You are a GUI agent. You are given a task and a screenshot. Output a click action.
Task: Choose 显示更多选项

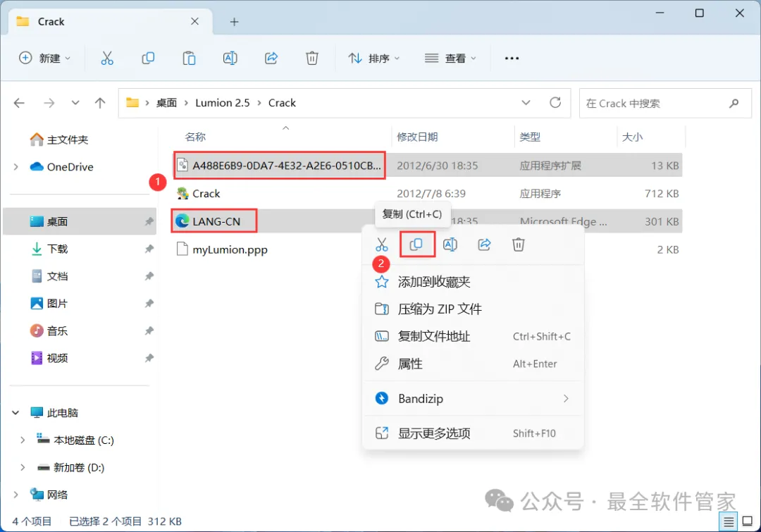pos(474,433)
